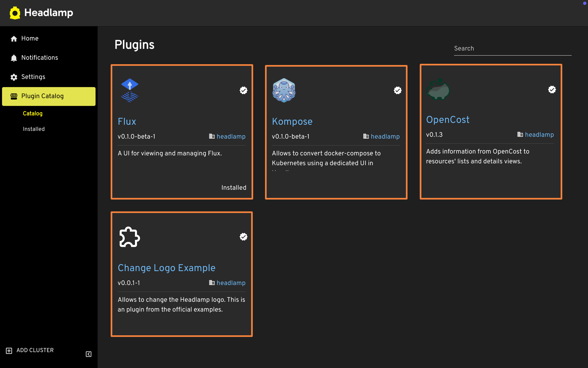This screenshot has height=368, width=588.
Task: Follow the headlamp link on OpenCost card
Action: pyautogui.click(x=539, y=135)
